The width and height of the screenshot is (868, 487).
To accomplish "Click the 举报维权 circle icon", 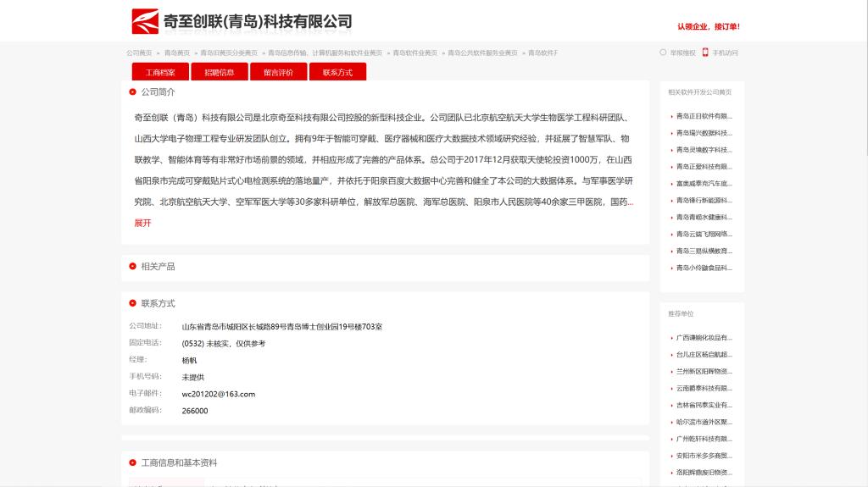I will (663, 53).
